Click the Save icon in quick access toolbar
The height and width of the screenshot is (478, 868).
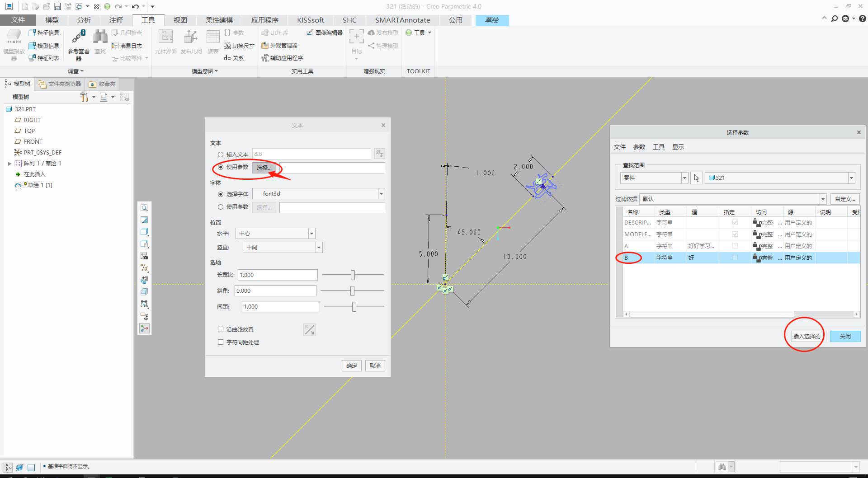(57, 6)
